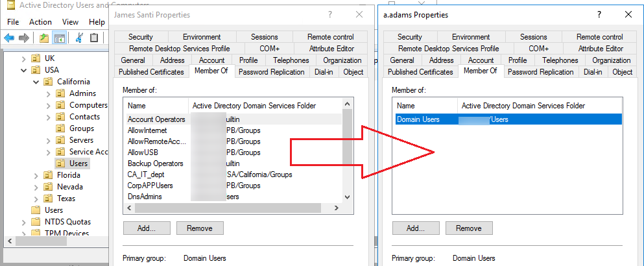Click the Servers OU folder icon
This screenshot has height=266, width=644.
pos(60,140)
